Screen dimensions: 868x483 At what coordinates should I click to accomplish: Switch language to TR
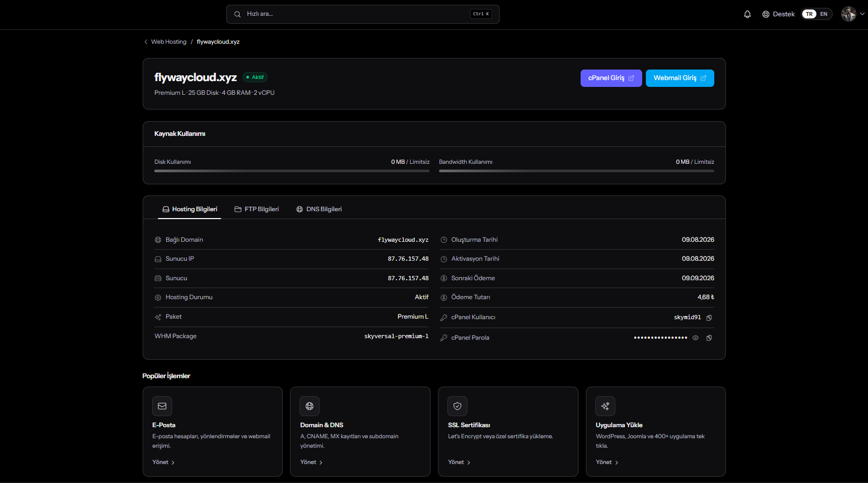[x=809, y=14]
